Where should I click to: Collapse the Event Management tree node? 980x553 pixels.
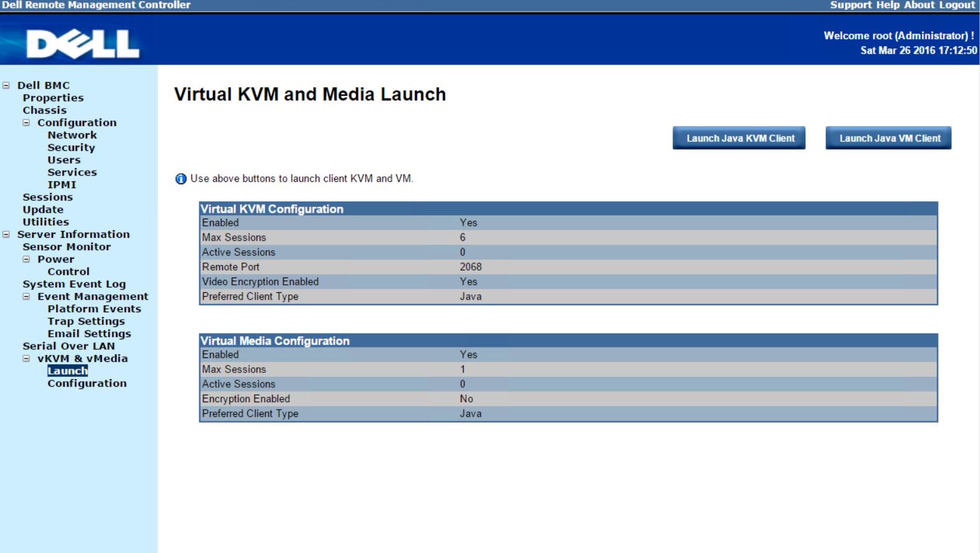tap(26, 297)
